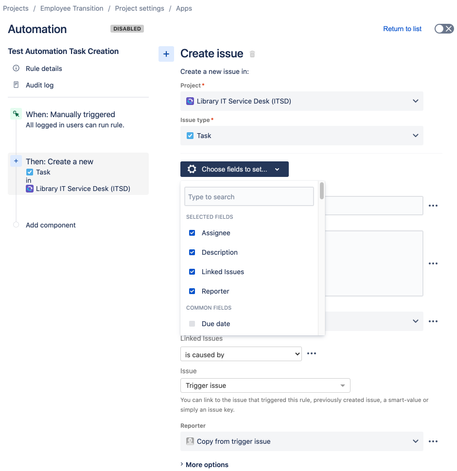Viewport: 457px width, 471px height.
Task: Click the field list scrollbar thumb
Action: tap(321, 191)
